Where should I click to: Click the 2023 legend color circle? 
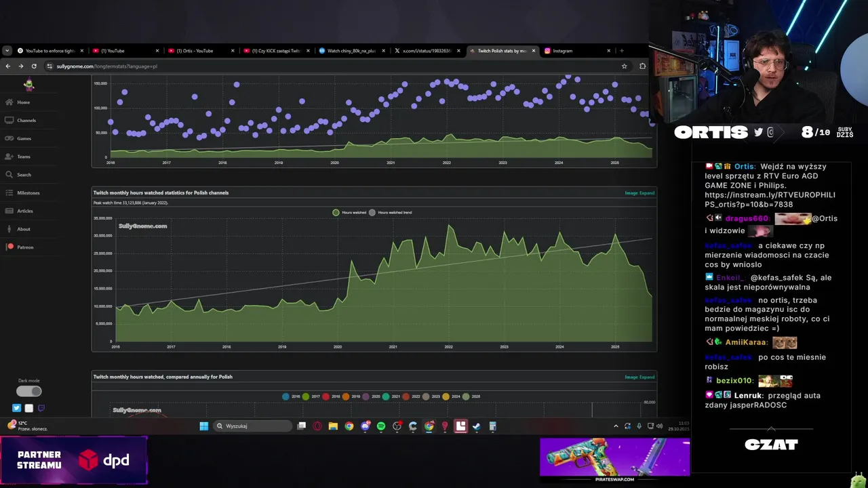tap(426, 396)
